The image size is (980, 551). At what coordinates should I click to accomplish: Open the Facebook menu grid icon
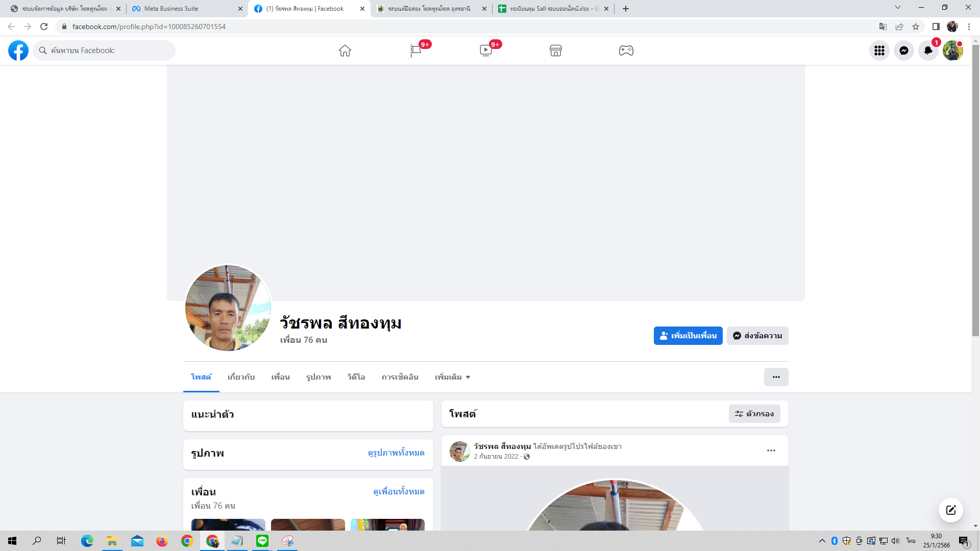879,51
